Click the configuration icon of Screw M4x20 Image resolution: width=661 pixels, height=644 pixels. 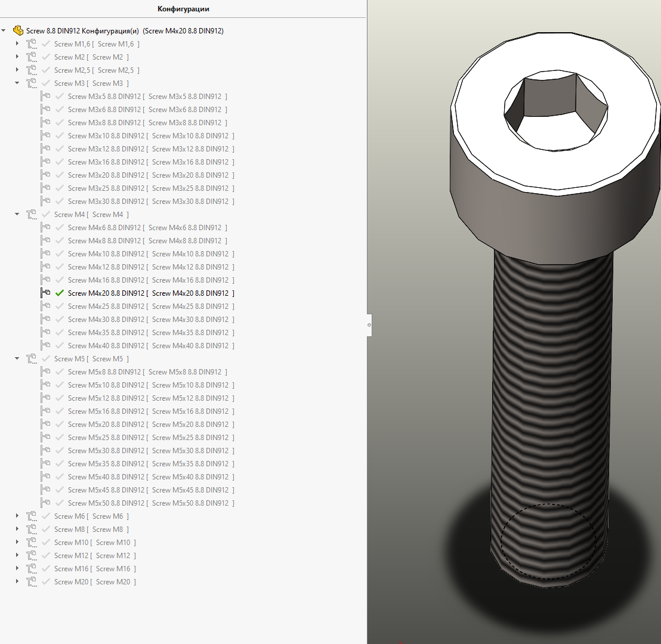click(45, 293)
